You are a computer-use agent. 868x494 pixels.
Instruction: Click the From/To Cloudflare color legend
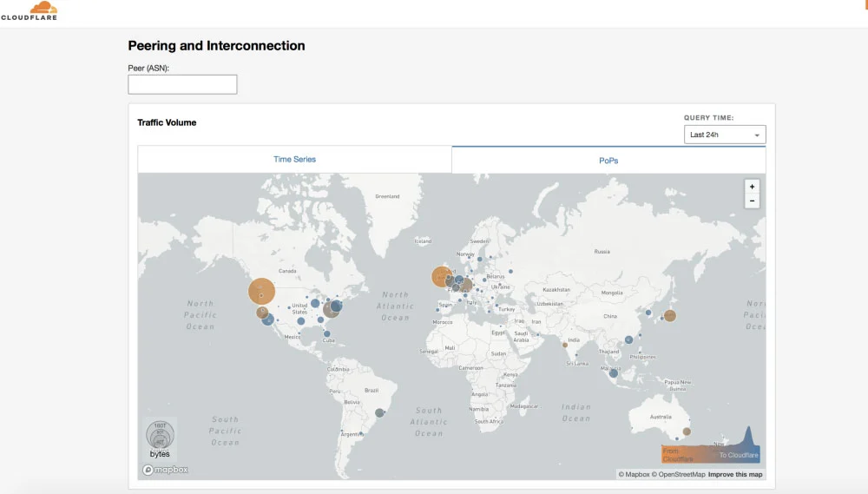click(x=710, y=448)
